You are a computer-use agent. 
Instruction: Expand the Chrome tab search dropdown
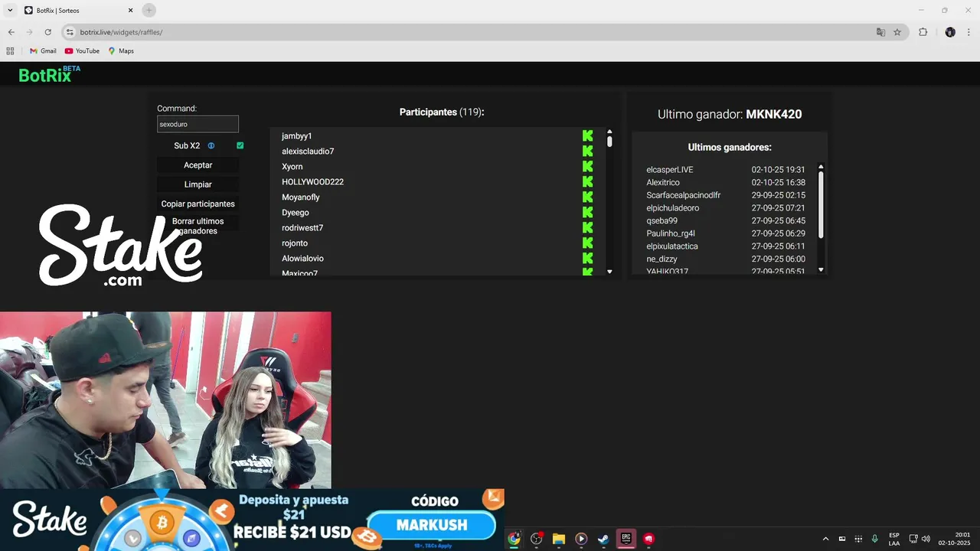[10, 10]
